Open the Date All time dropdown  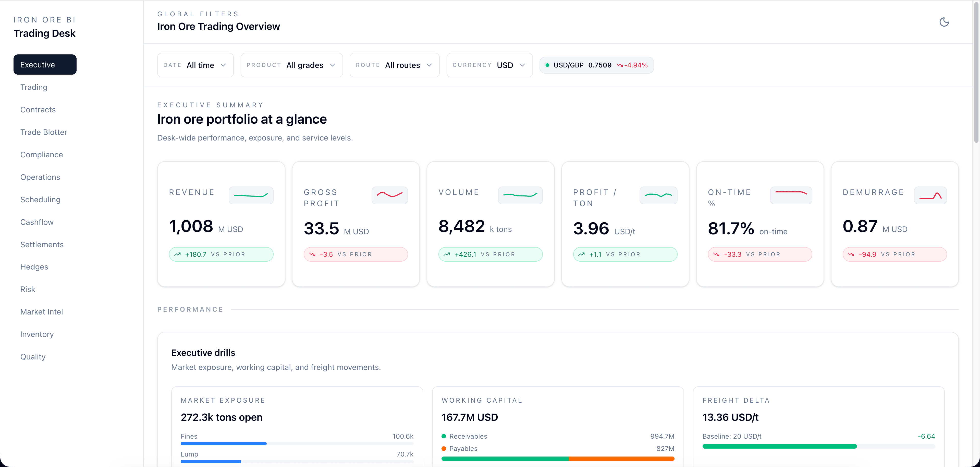tap(195, 65)
